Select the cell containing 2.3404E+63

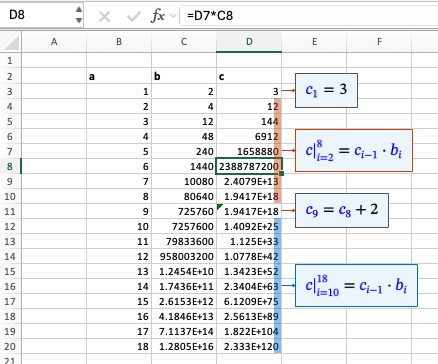point(249,286)
